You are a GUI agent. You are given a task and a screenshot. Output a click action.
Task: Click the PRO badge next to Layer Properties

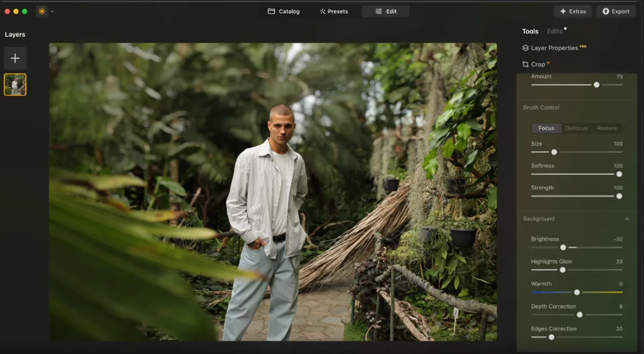point(582,47)
